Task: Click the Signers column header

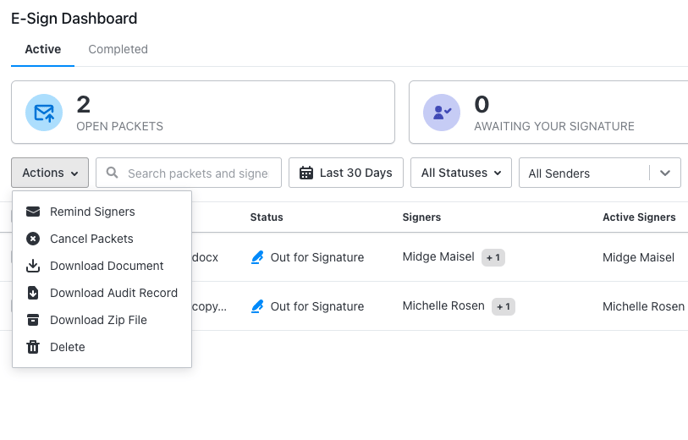Action: click(x=422, y=217)
